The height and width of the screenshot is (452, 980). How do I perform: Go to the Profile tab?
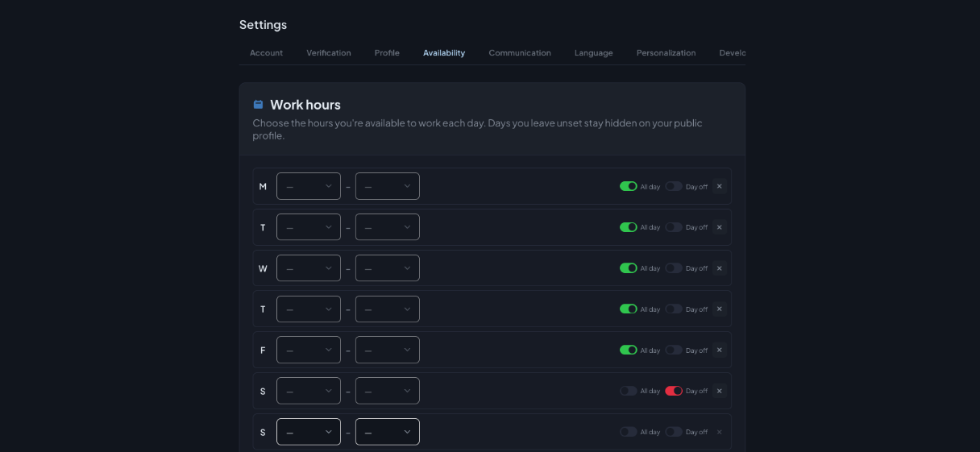[x=387, y=53]
